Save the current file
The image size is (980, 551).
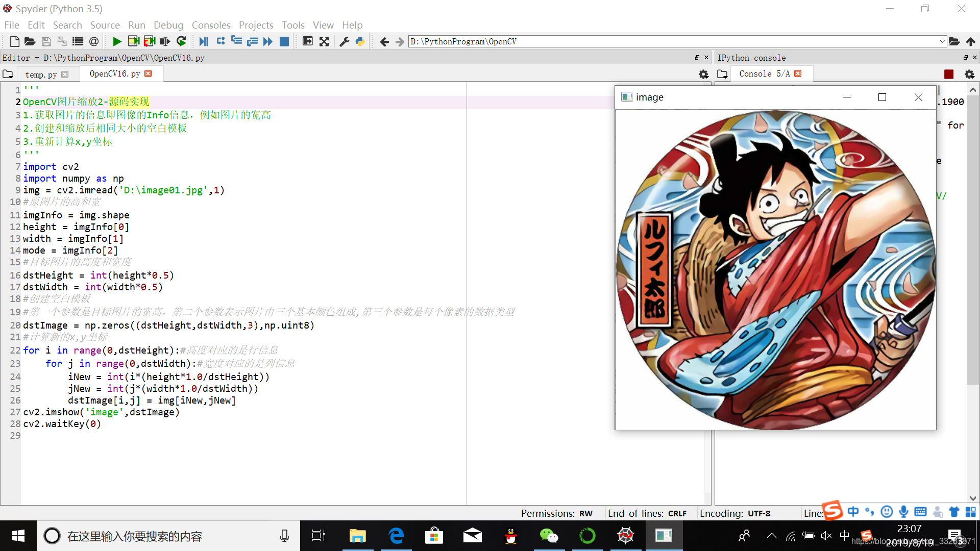pyautogui.click(x=46, y=41)
